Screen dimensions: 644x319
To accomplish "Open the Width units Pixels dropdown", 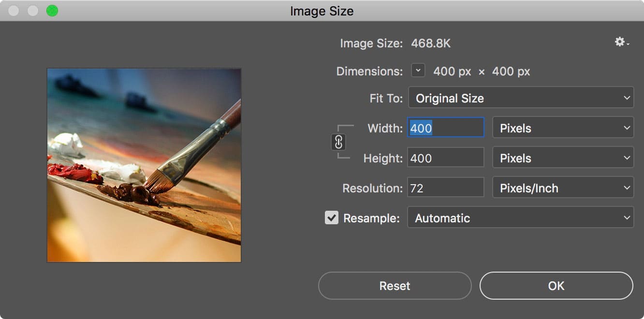I will pyautogui.click(x=563, y=128).
